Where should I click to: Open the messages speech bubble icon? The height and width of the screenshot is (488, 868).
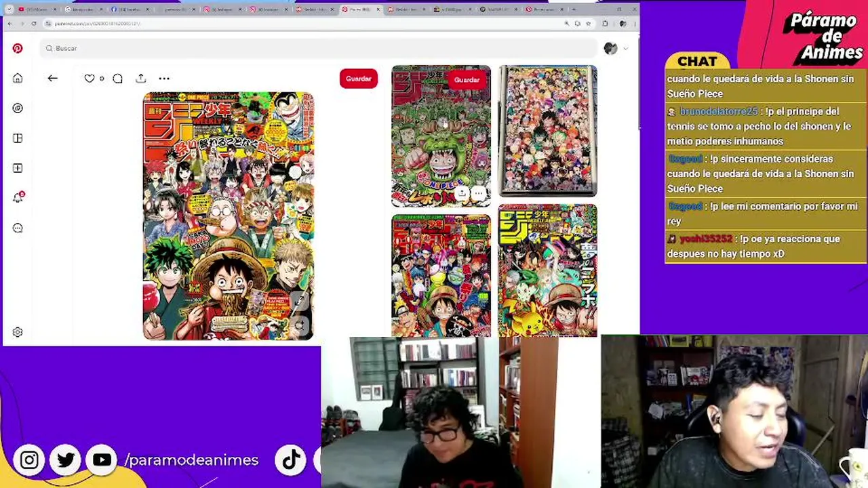(x=18, y=228)
